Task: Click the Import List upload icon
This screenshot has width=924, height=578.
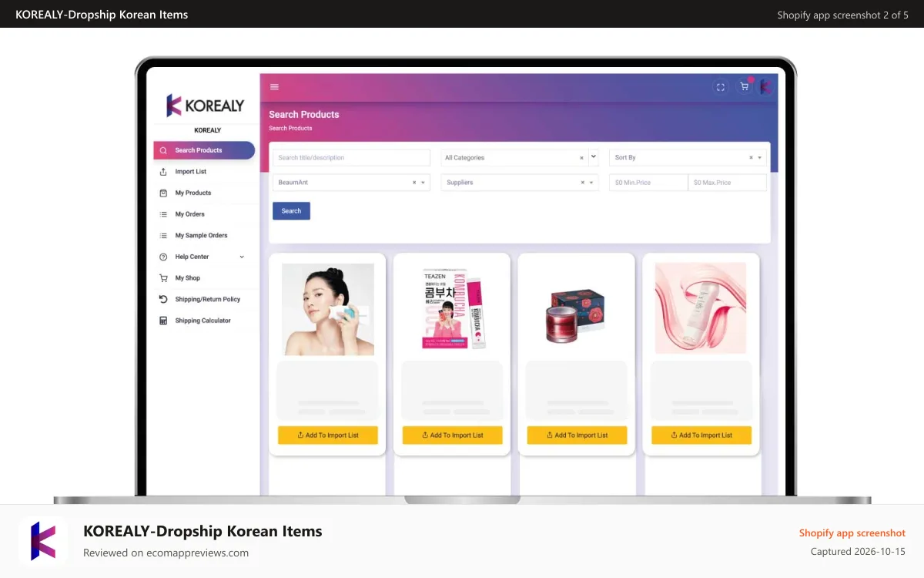Action: click(163, 172)
